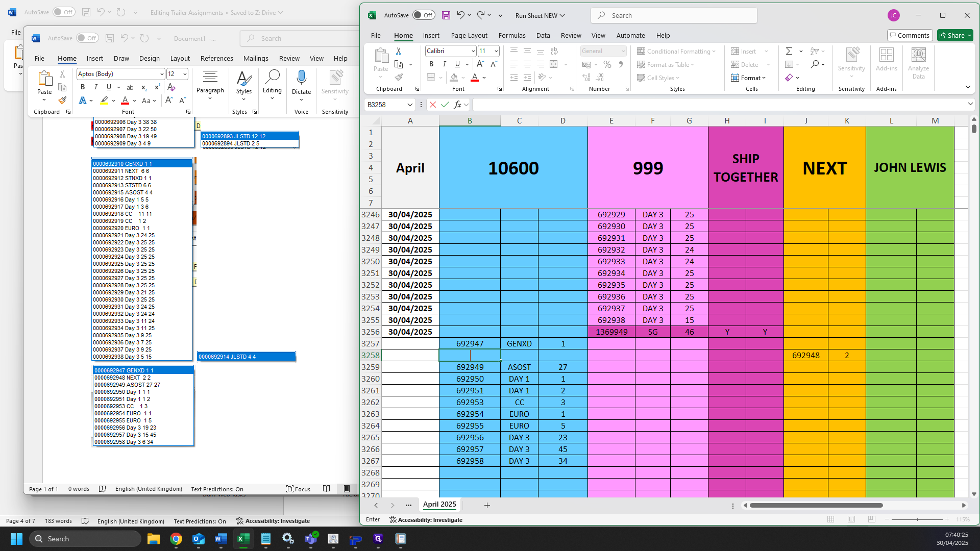The image size is (980, 551).
Task: Click Excel Italic button
Action: (444, 64)
